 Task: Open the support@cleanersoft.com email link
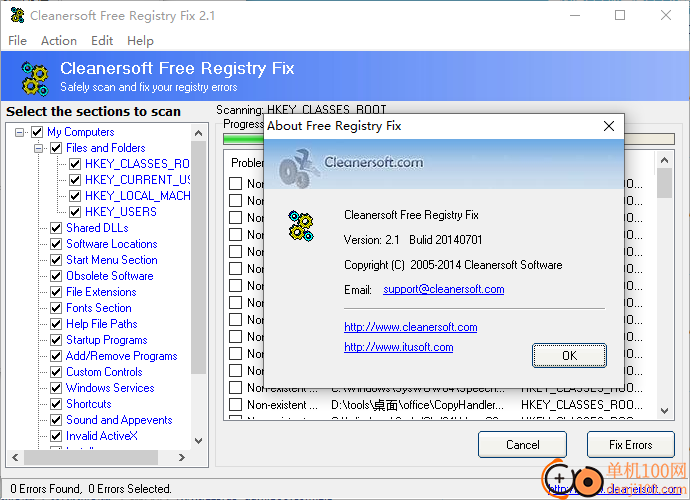(x=444, y=289)
